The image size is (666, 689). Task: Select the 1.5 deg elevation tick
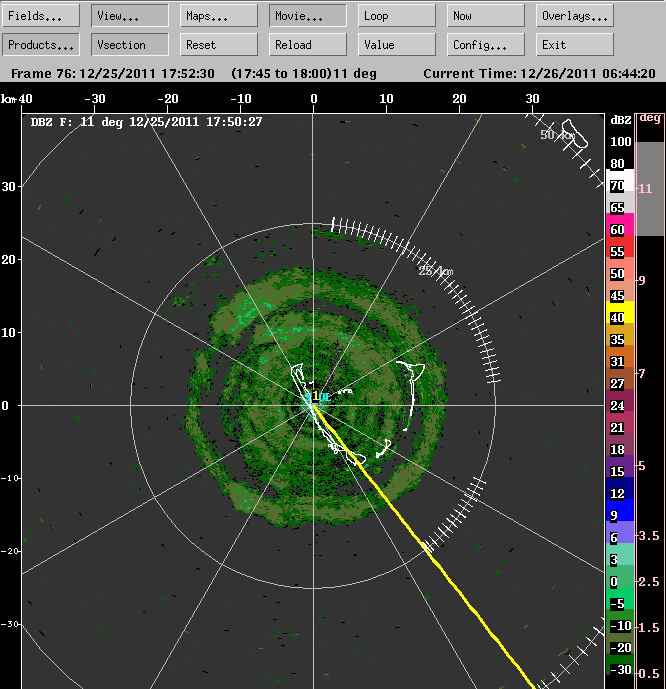648,627
